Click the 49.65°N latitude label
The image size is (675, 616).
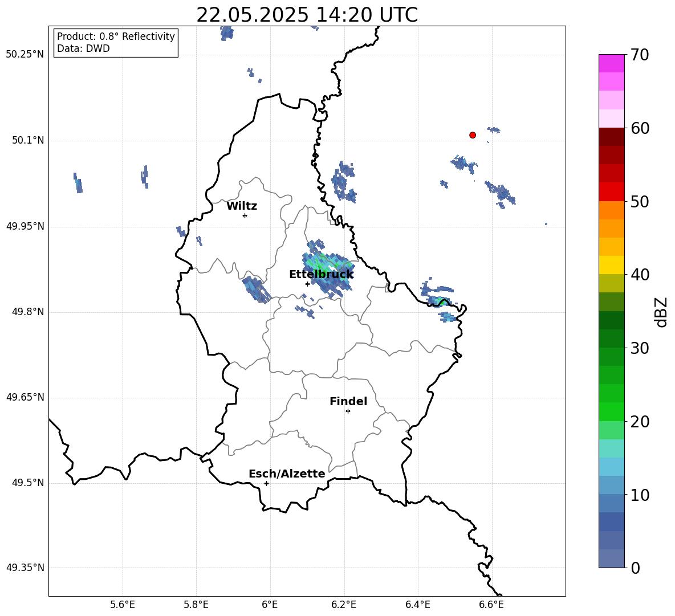click(25, 397)
